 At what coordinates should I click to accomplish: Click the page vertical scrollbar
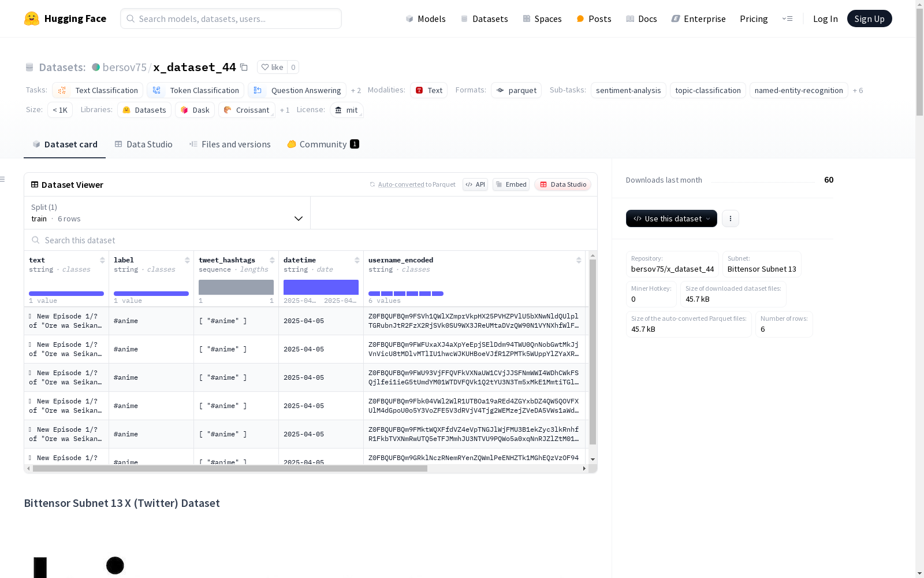pyautogui.click(x=919, y=62)
